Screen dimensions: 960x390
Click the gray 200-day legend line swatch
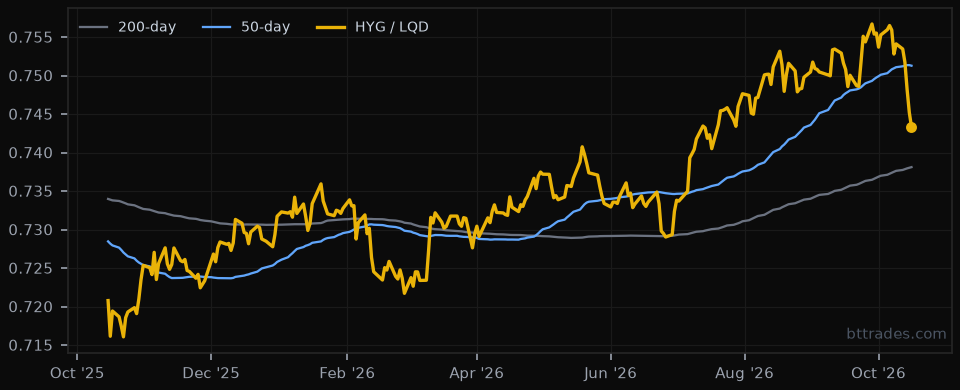coord(94,28)
